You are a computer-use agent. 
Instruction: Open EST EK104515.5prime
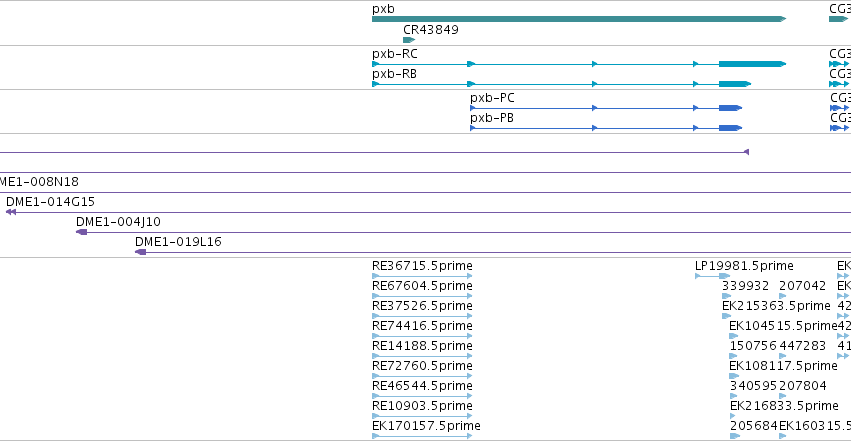click(734, 336)
